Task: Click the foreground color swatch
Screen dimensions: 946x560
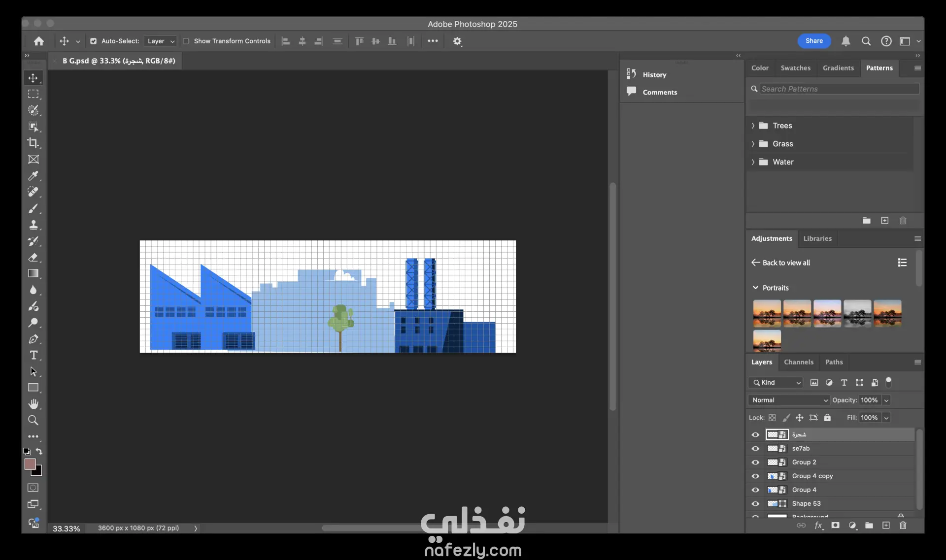Action: tap(30, 464)
